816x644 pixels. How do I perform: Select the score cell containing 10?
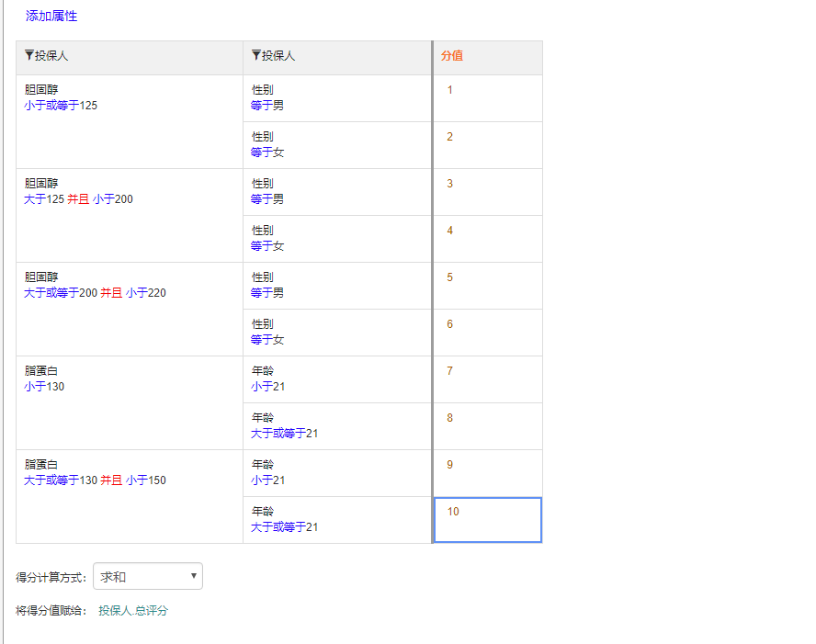(488, 520)
